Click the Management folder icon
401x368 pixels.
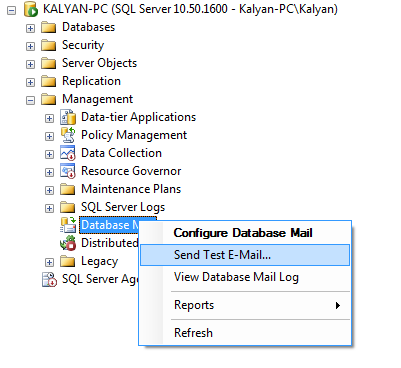[49, 100]
